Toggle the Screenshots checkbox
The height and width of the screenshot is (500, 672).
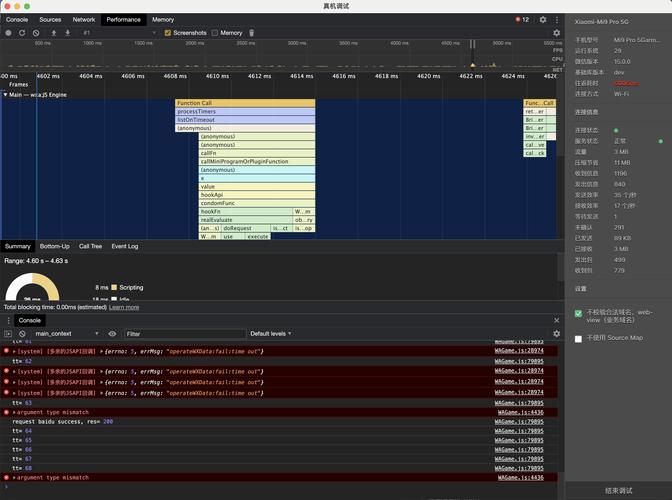[x=168, y=33]
